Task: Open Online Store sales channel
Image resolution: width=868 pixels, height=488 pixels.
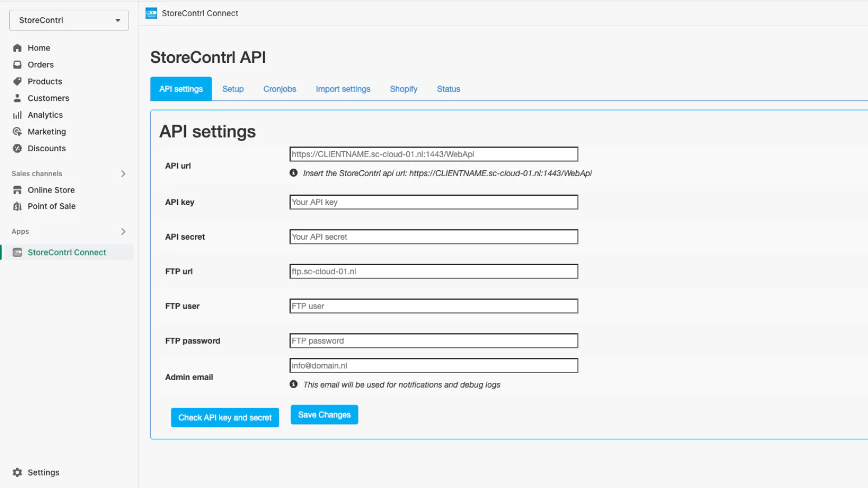Action: 52,190
